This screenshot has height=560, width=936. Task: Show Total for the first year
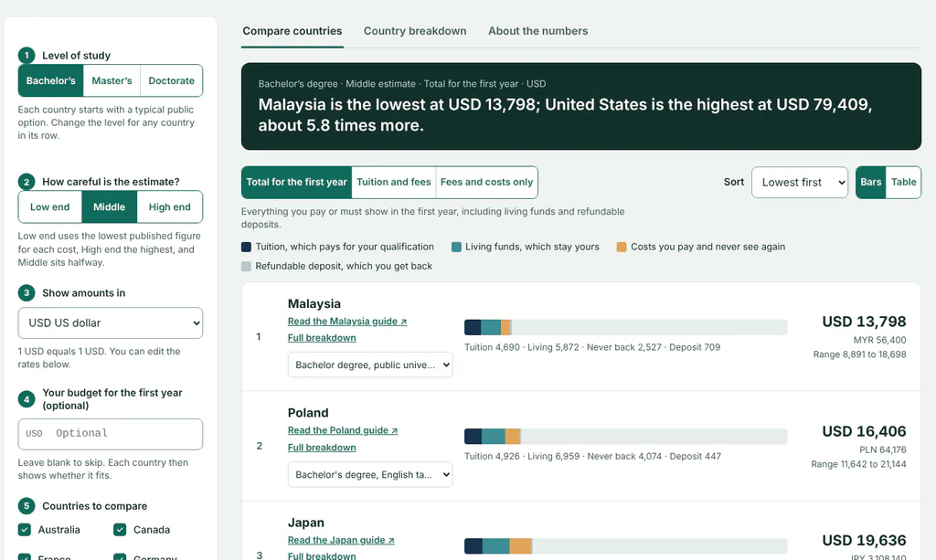[x=297, y=182]
